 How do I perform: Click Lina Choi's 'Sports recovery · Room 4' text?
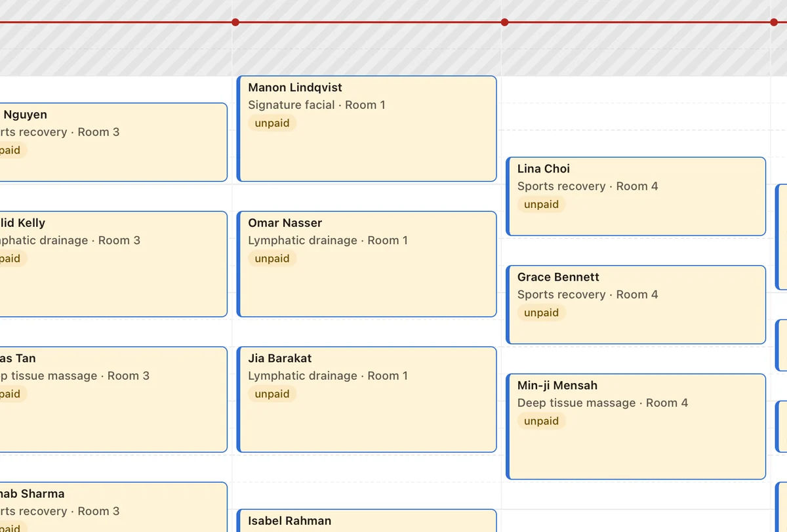588,186
